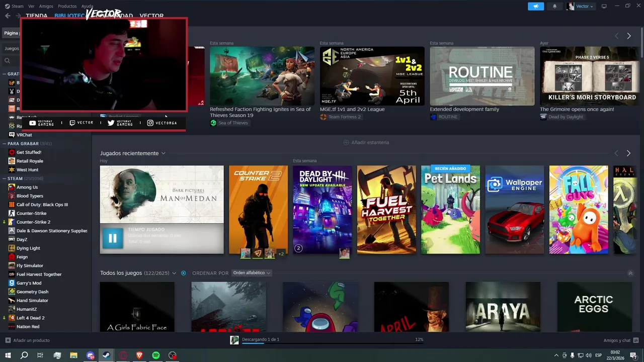Open the Juegos filter dropdown
This screenshot has height=362, width=644.
click(x=11, y=48)
